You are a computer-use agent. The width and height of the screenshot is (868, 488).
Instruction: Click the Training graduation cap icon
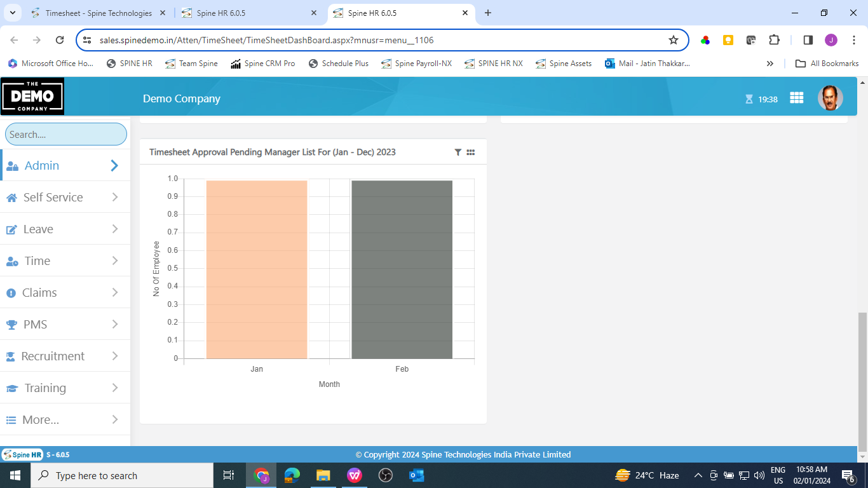pos(12,388)
